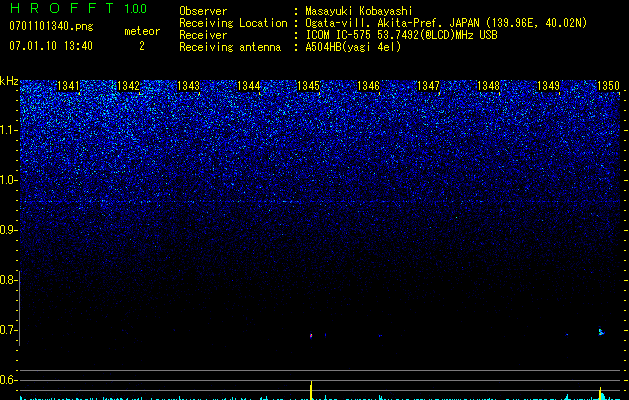Click the antenna text A504HB(yagi 4el)
The width and height of the screenshot is (629, 400).
coord(353,47)
